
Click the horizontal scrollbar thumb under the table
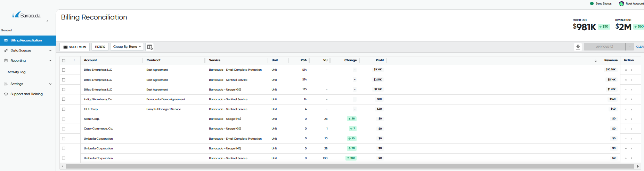point(350,166)
